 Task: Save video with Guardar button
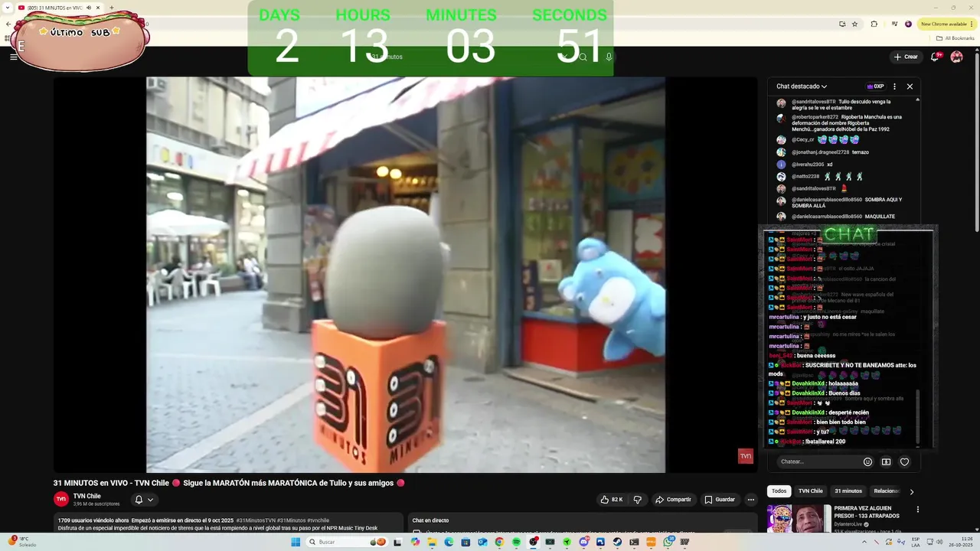(x=720, y=500)
